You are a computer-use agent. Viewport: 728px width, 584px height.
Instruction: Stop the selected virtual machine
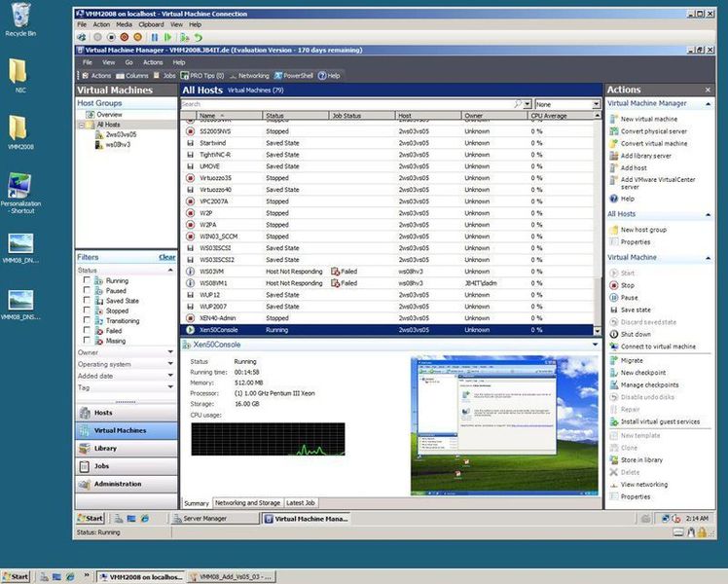tap(622, 285)
